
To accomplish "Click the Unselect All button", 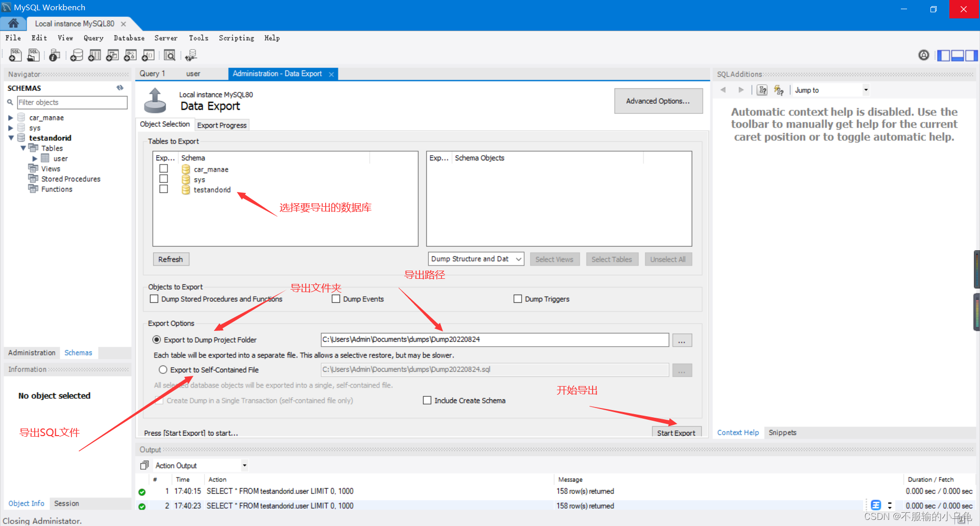I will tap(668, 259).
